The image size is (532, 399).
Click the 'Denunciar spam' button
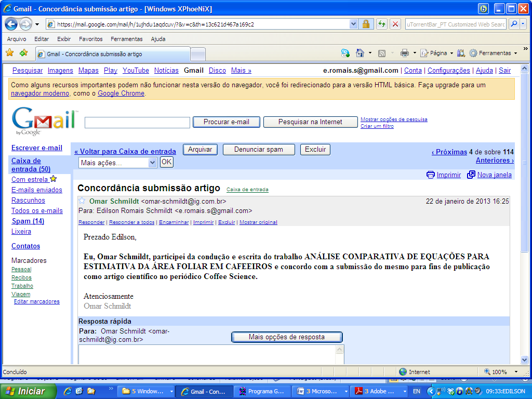point(259,150)
